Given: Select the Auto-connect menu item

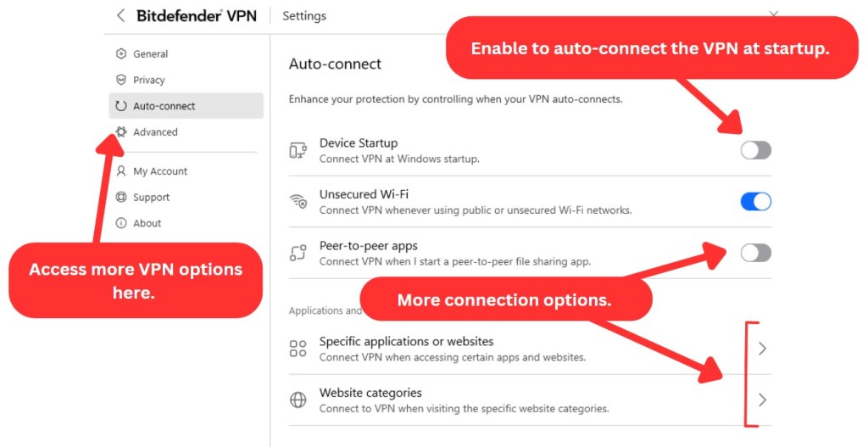Looking at the screenshot, I should 164,106.
